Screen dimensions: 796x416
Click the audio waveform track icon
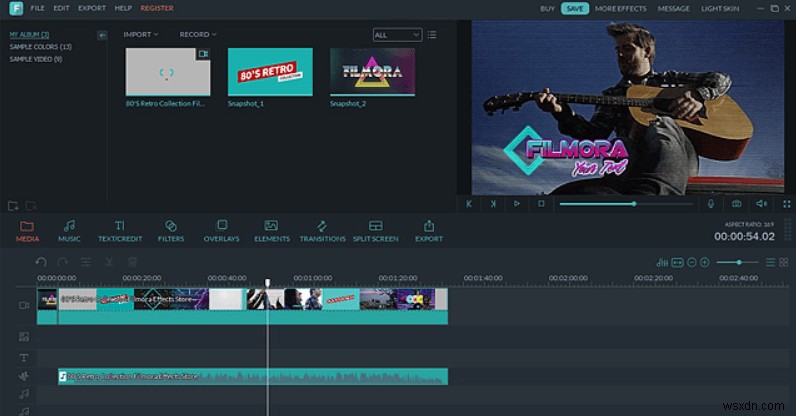(24, 376)
